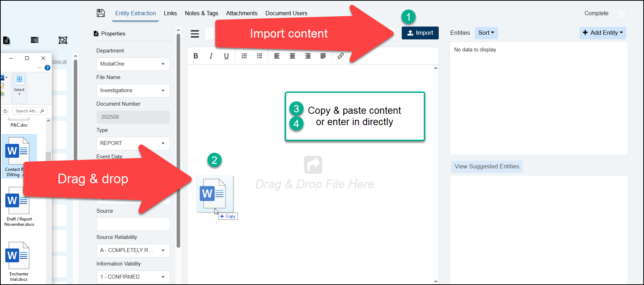Insert a numbered list
Viewport: 644px width, 285px height.
click(244, 56)
